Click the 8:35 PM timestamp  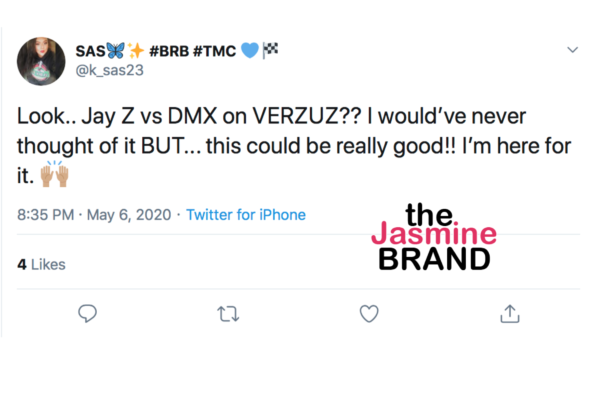click(x=46, y=215)
